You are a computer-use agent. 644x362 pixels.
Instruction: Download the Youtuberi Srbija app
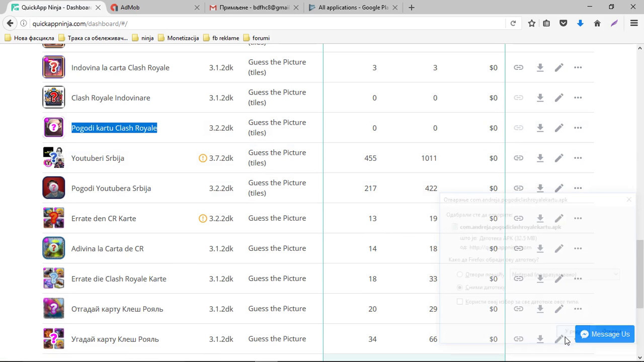540,158
